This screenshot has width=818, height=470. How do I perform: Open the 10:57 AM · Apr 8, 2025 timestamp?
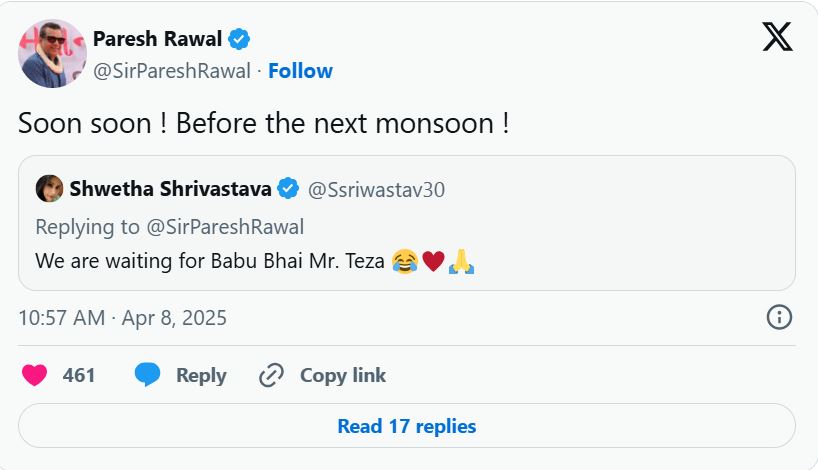coord(122,318)
